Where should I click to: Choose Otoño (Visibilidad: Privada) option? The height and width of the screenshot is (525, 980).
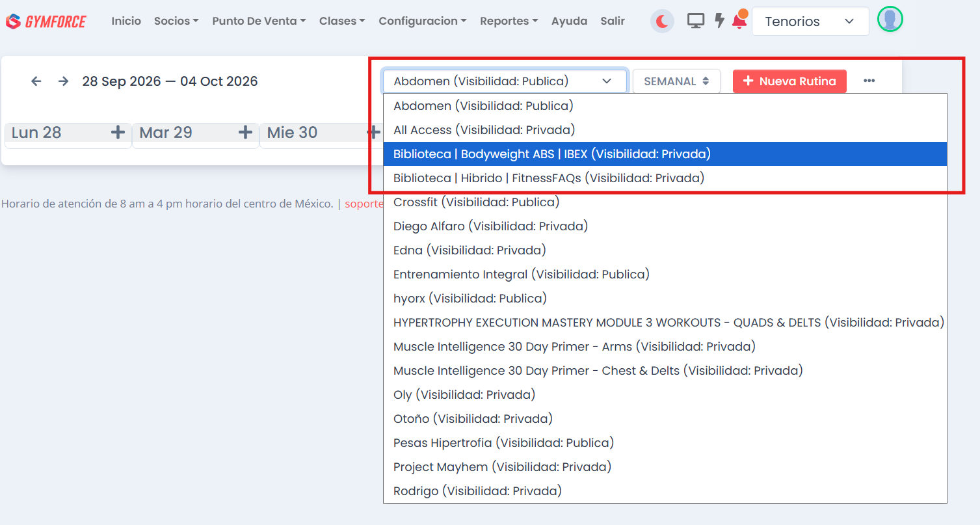click(x=665, y=418)
